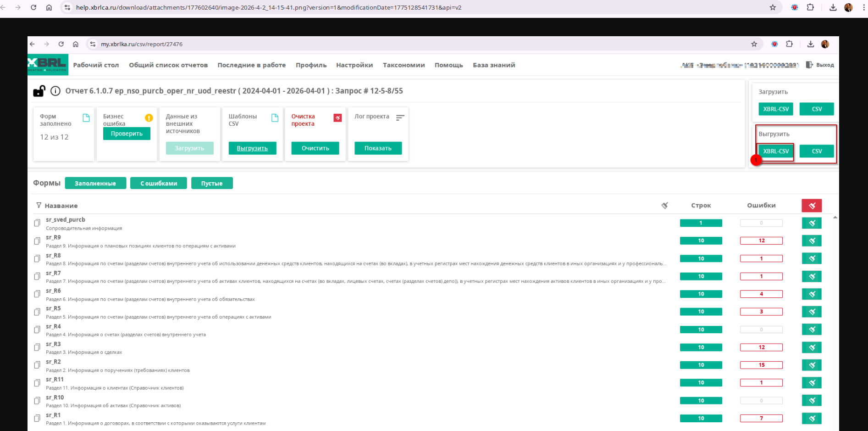This screenshot has width=868, height=431.
Task: Click the browser address bar URL
Action: coord(268,7)
